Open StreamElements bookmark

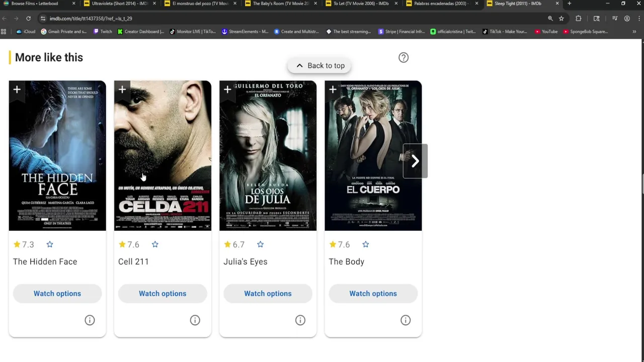[x=245, y=32]
